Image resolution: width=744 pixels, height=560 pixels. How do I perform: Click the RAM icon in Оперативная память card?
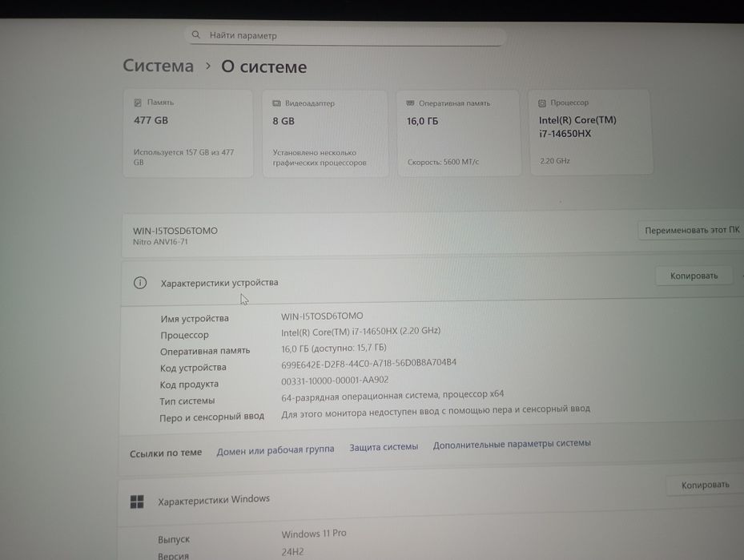click(410, 103)
